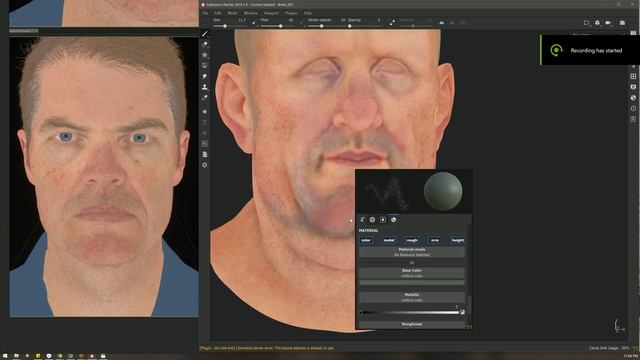
Task: Click the tool panel vertical scrollbar
Action: [x=469, y=305]
